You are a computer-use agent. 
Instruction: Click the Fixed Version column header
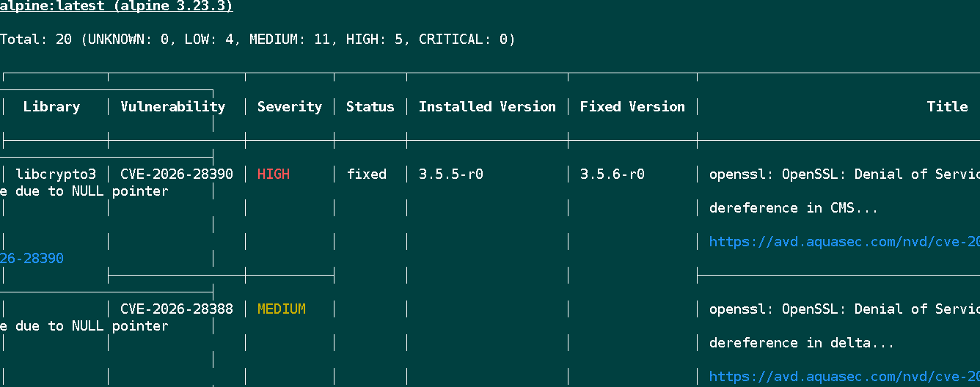(x=632, y=107)
